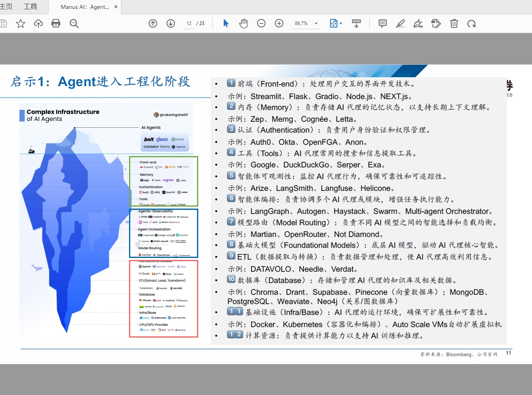Image resolution: width=532 pixels, height=395 pixels.
Task: Click the cloud upload icon
Action: pyautogui.click(x=38, y=23)
